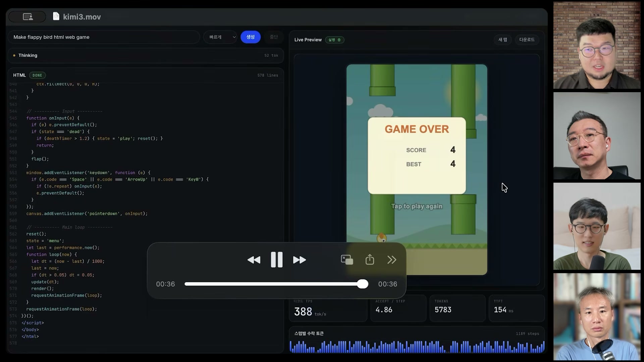Image resolution: width=644 pixels, height=362 pixels.
Task: Click the '52 tok' thinking token count
Action: [x=271, y=56]
